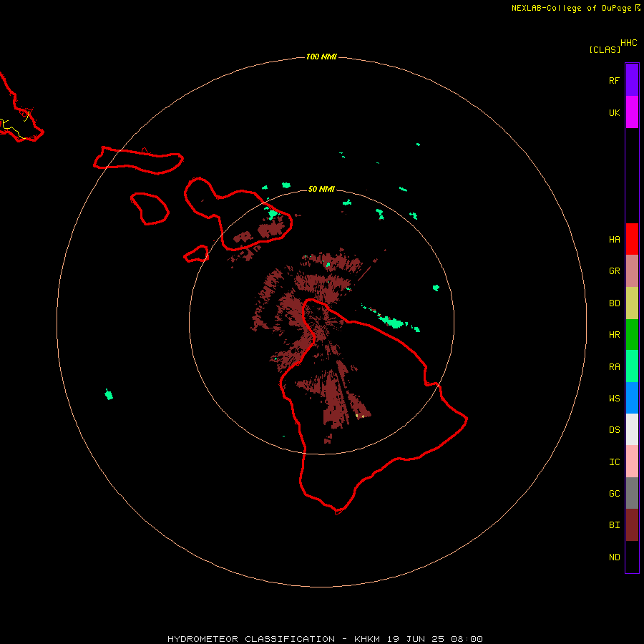Screen dimensions: 644x644
Task: Click the 100 NMI range ring label
Action: (x=321, y=57)
